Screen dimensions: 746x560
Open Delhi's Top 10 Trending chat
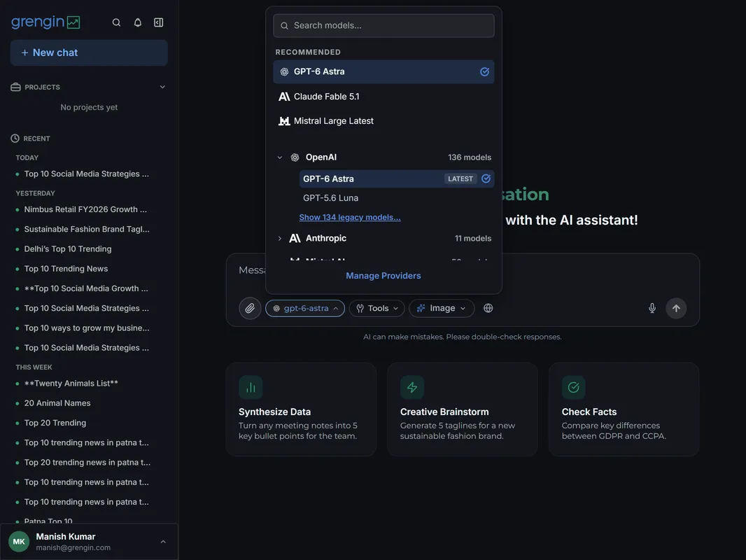(x=68, y=248)
